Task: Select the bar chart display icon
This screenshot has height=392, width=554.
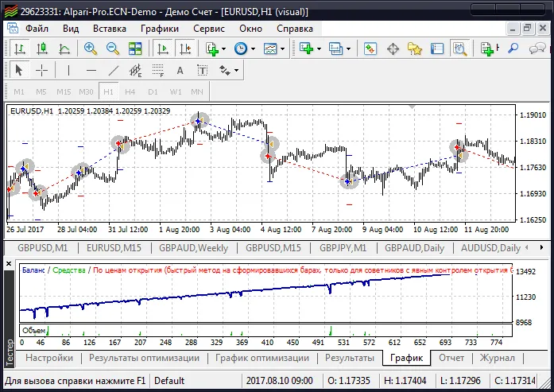Action: pos(19,49)
